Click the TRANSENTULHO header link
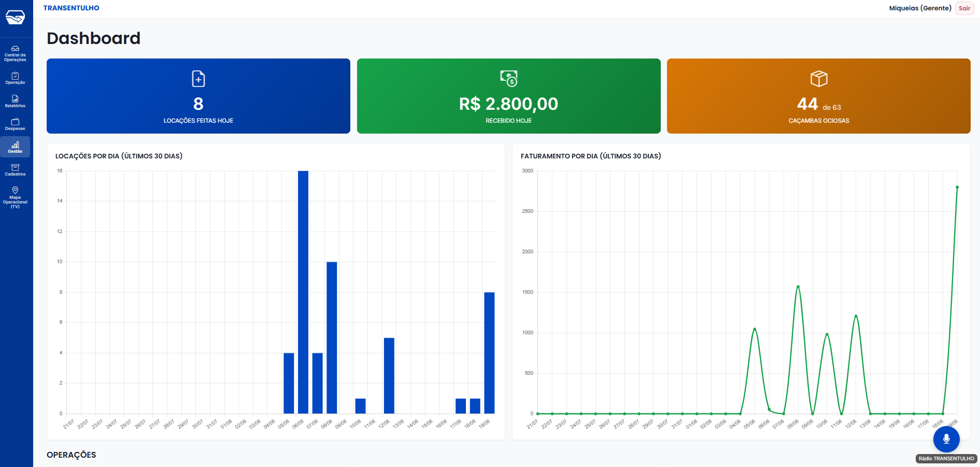 (72, 8)
